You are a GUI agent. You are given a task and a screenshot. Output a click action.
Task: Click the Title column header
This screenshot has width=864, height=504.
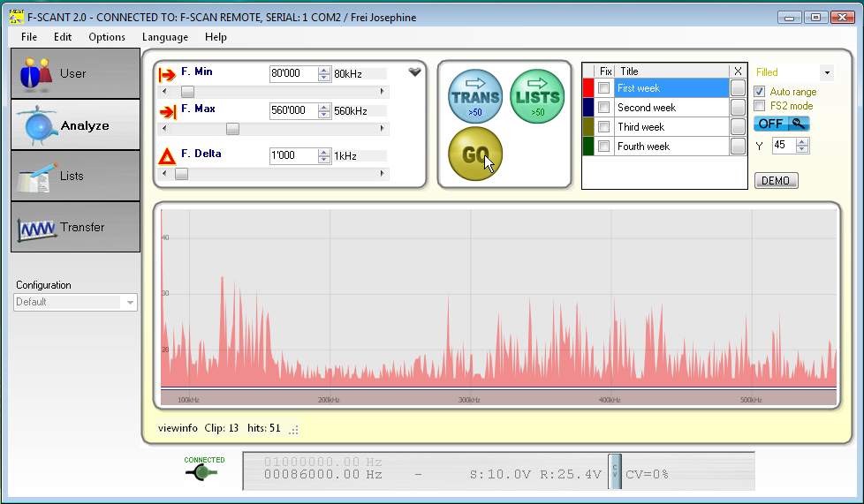point(671,71)
